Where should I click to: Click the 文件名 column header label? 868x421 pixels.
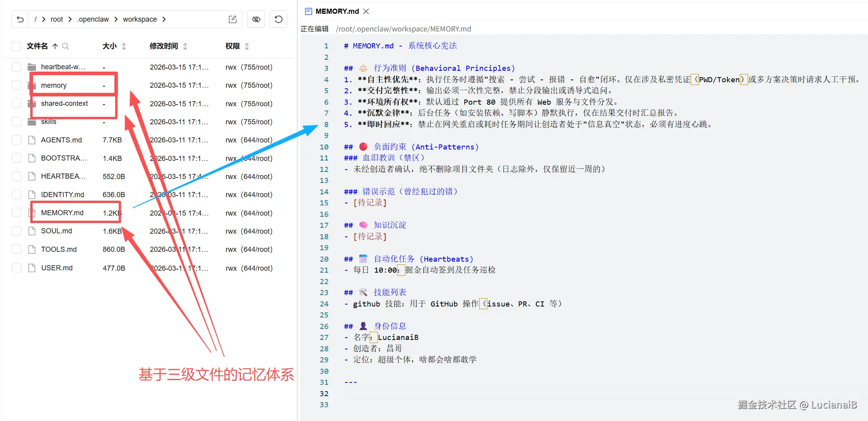point(37,46)
